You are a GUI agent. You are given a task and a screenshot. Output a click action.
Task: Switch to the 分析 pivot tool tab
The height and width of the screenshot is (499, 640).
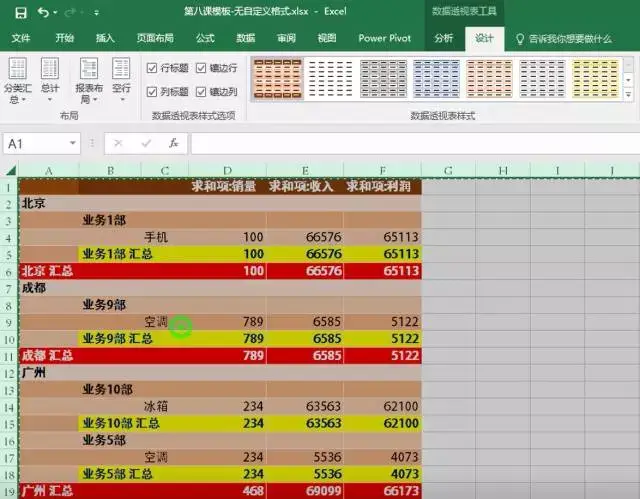click(x=444, y=38)
